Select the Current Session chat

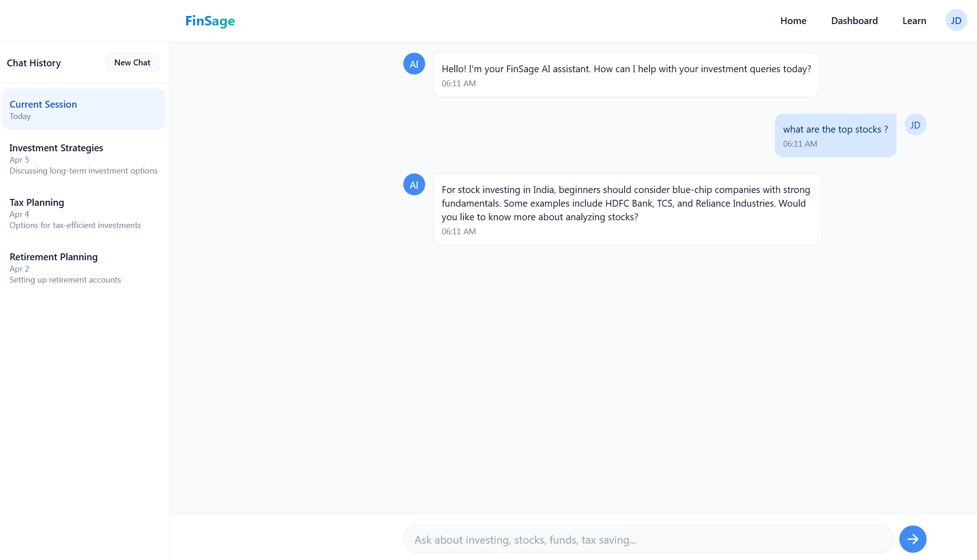(84, 109)
